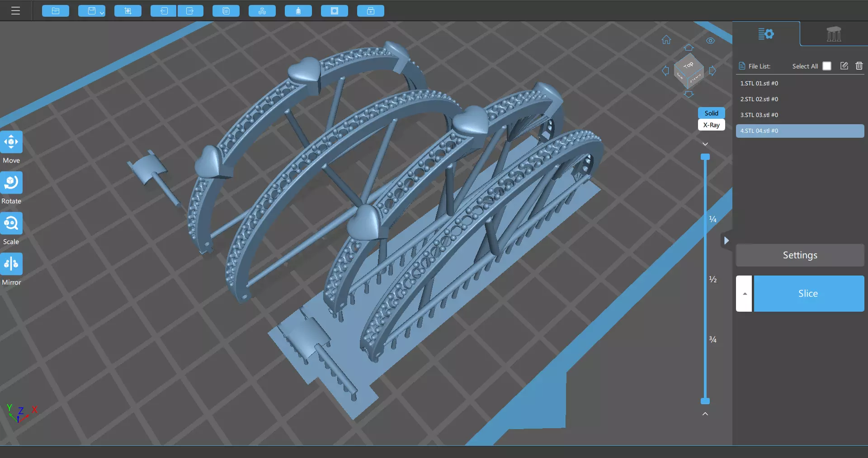
Task: Jump layer slider to ¾ mark
Action: tap(712, 340)
